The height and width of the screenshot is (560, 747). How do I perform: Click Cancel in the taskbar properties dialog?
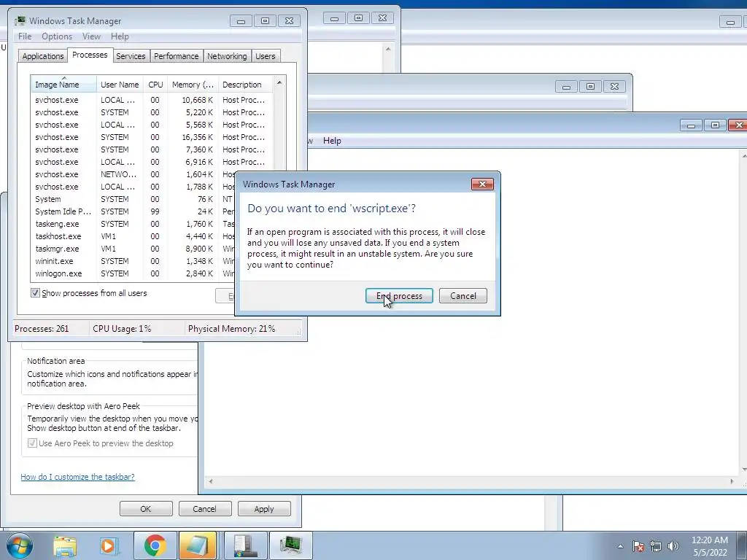[204, 508]
